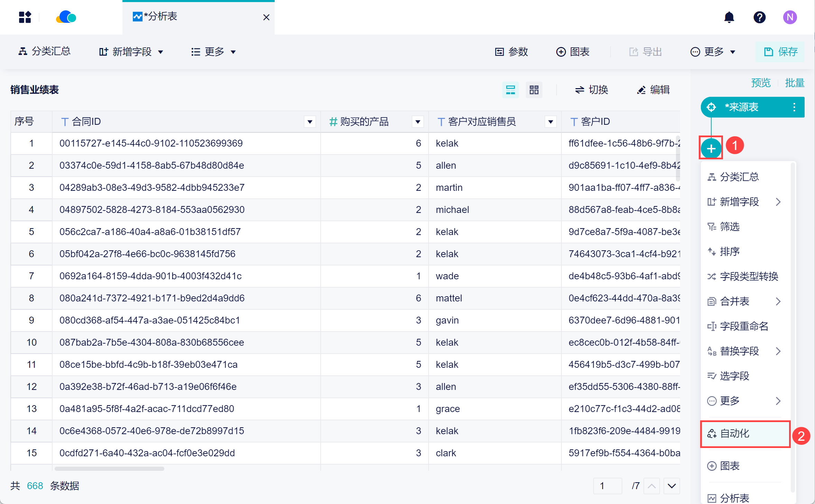
Task: Click the 预览 preview link
Action: click(761, 83)
